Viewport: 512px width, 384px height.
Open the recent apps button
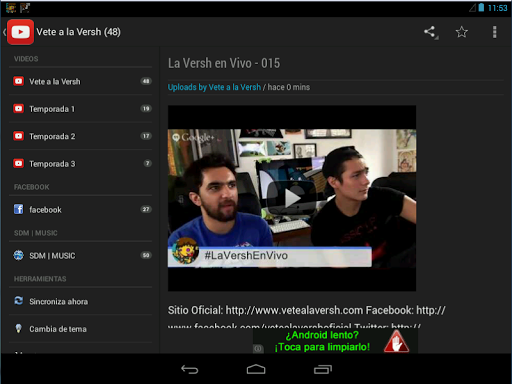point(323,369)
